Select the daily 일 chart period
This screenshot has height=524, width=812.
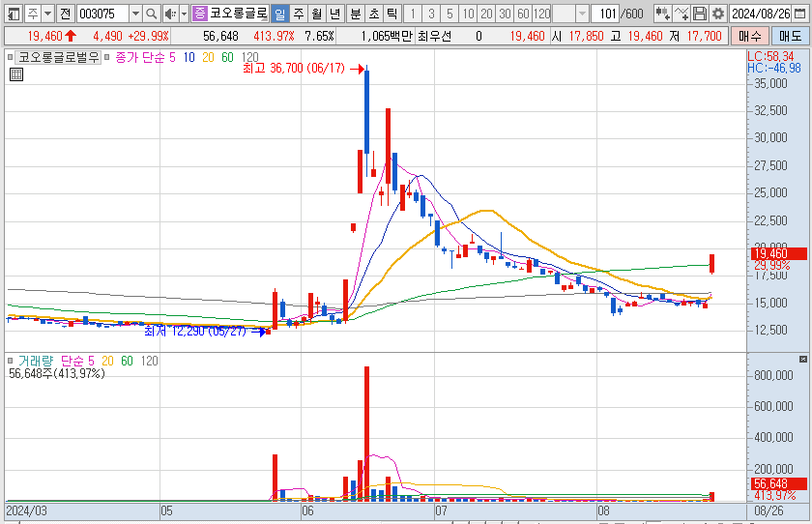pyautogui.click(x=279, y=14)
